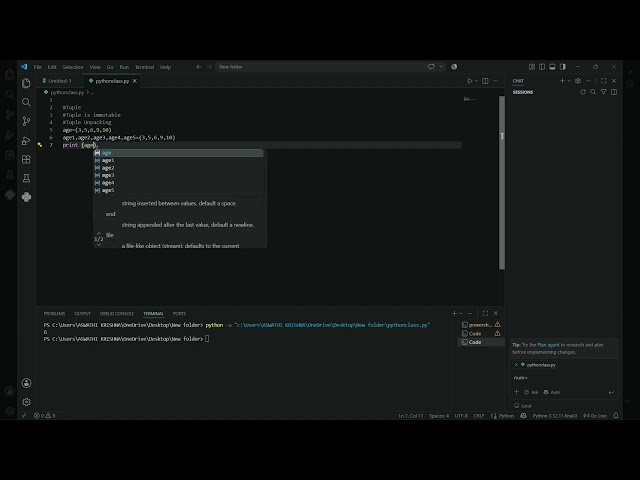Open the PORTS panel tab
This screenshot has height=480, width=640.
179,313
